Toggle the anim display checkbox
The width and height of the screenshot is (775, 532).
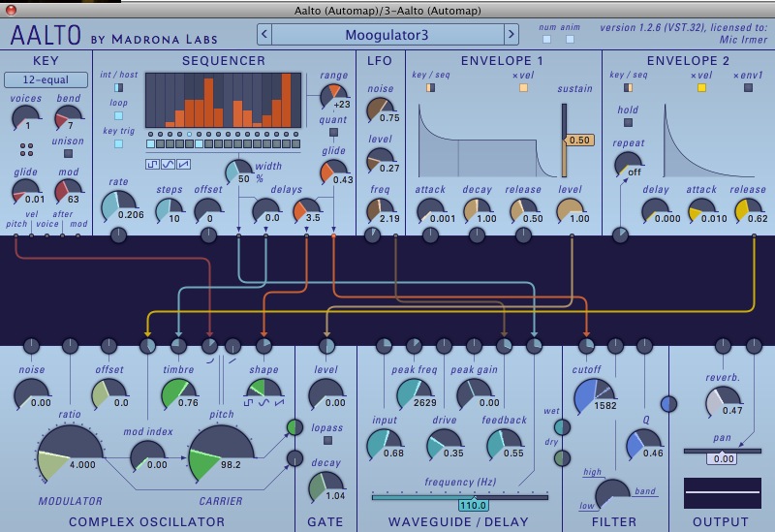570,39
